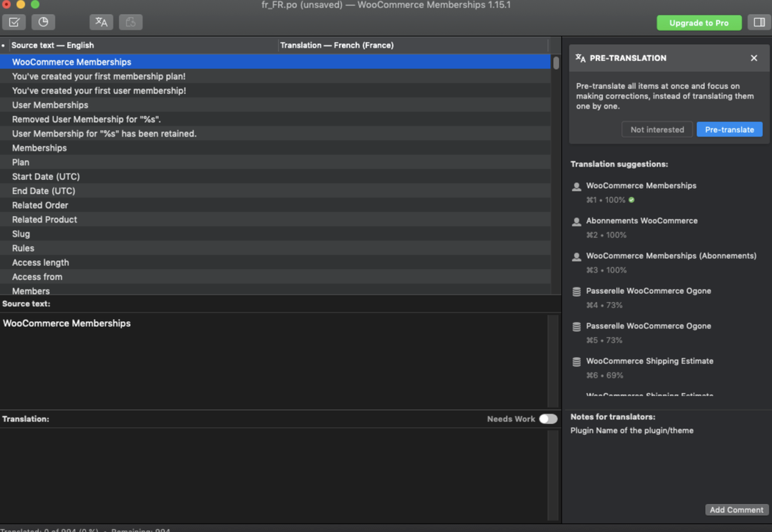Open the Pre-translate toolbar icon
The height and width of the screenshot is (532, 772).
point(101,22)
